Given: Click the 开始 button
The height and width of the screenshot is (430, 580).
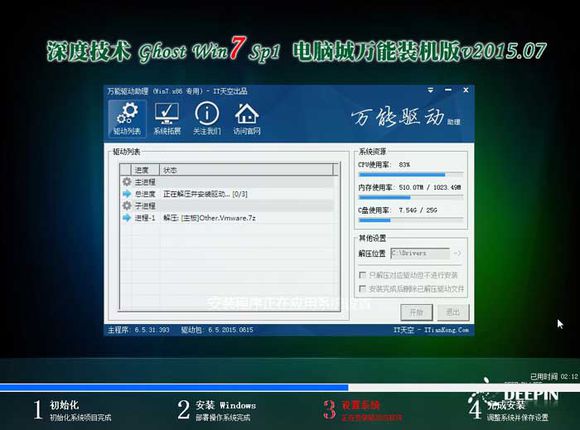Looking at the screenshot, I should 417,312.
